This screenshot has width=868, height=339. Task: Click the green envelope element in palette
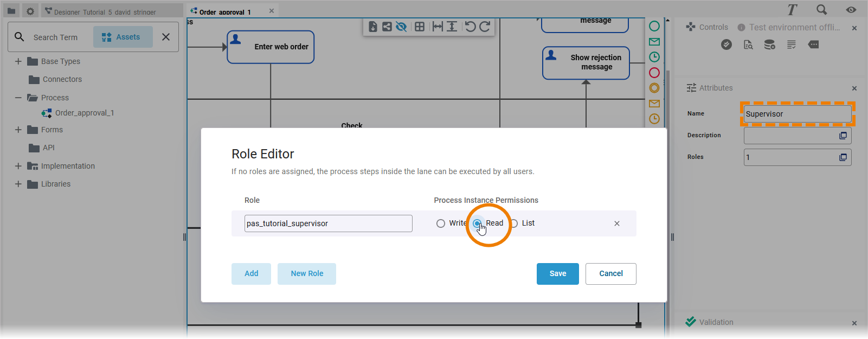[x=654, y=42]
